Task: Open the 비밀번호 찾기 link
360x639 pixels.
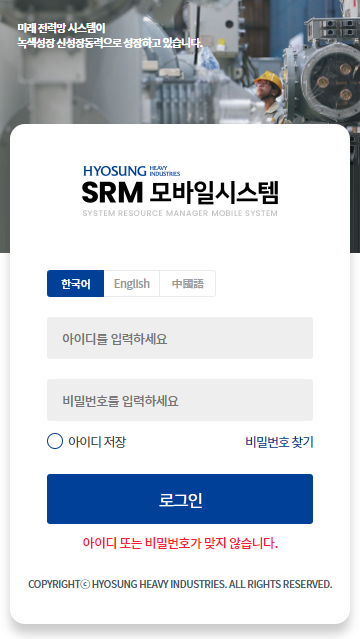Action: [279, 441]
